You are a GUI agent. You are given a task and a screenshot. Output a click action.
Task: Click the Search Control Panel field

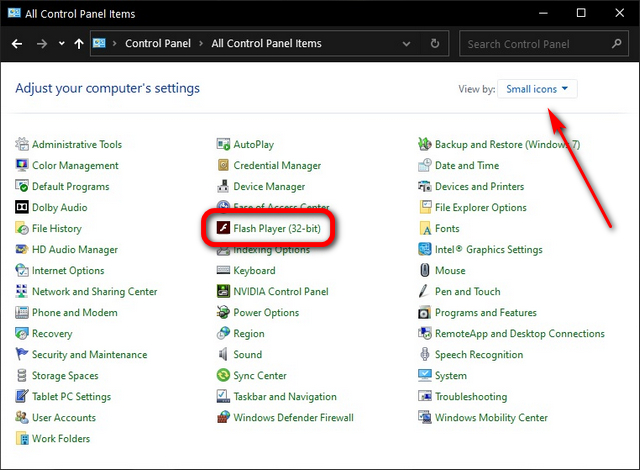tap(540, 44)
